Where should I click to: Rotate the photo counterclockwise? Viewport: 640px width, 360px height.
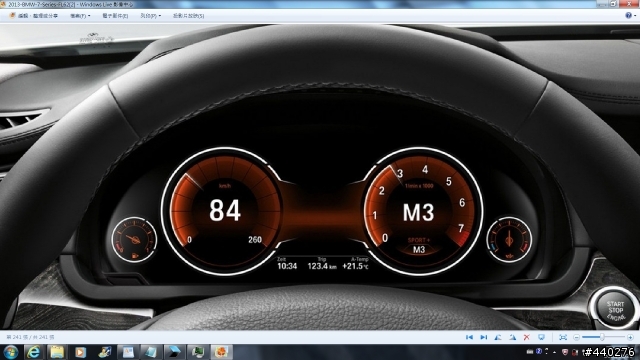coord(498,337)
